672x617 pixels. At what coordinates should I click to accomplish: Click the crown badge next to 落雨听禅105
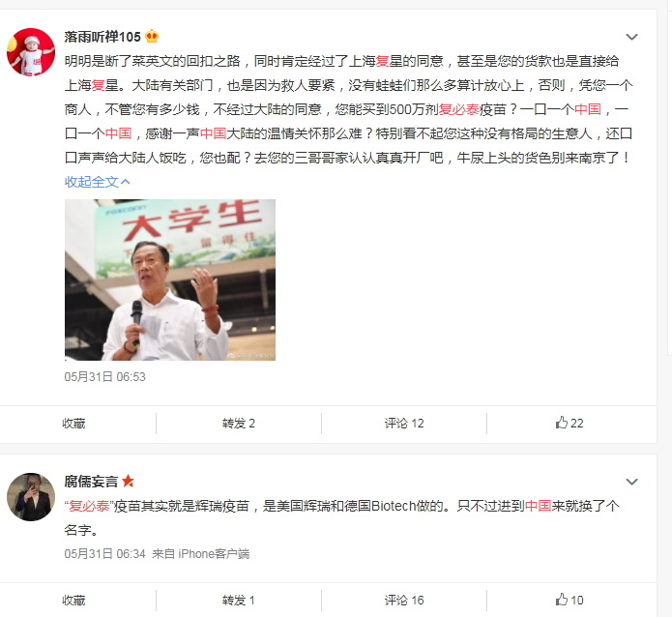point(152,37)
